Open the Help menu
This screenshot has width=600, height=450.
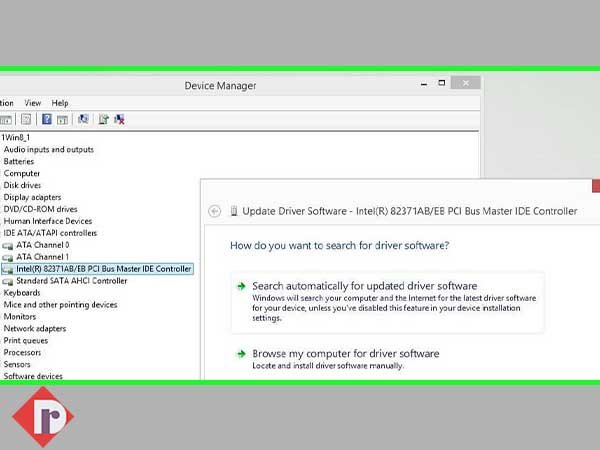60,103
